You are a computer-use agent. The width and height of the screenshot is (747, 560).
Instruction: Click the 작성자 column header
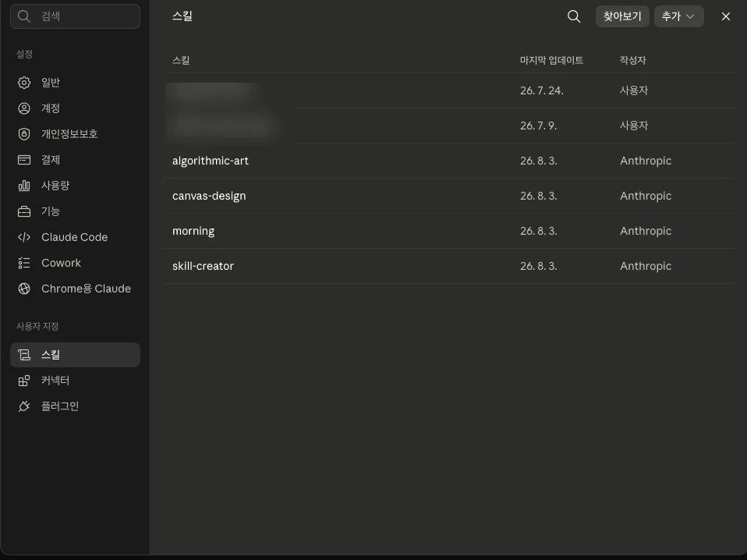tap(632, 60)
